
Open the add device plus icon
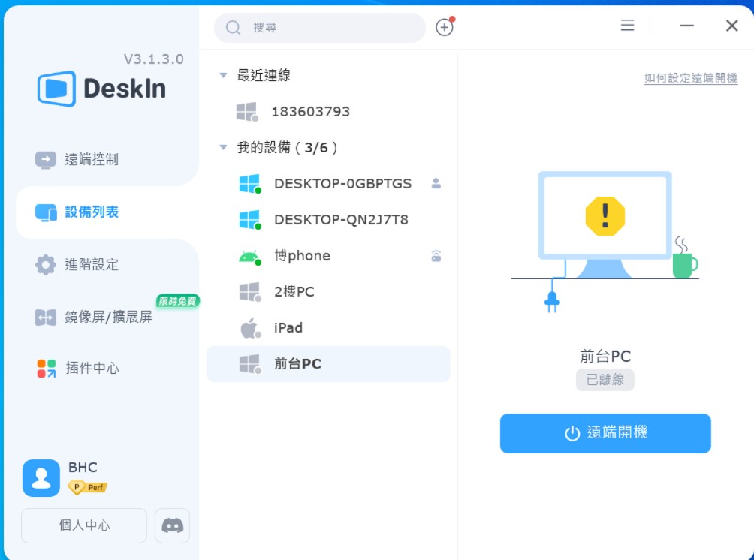(x=445, y=27)
